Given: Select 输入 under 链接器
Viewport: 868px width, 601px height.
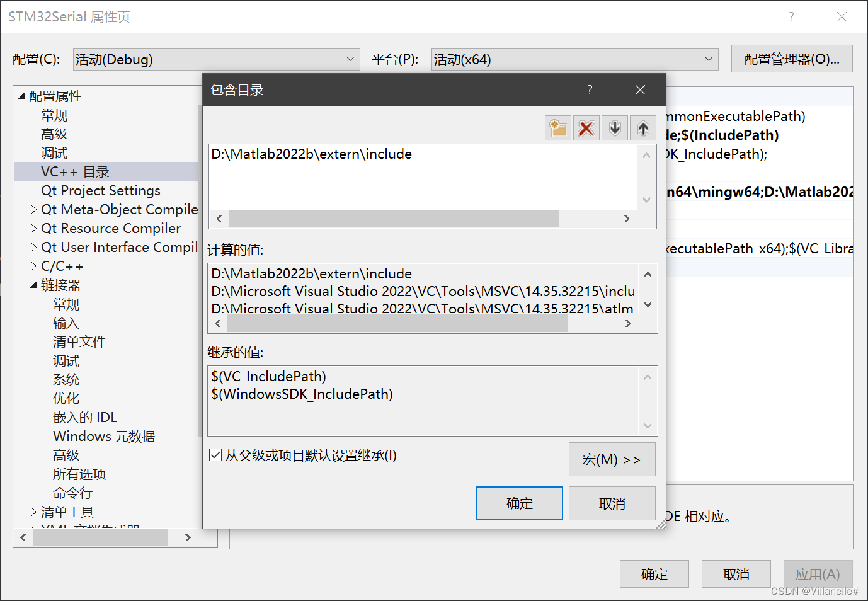Looking at the screenshot, I should point(66,323).
